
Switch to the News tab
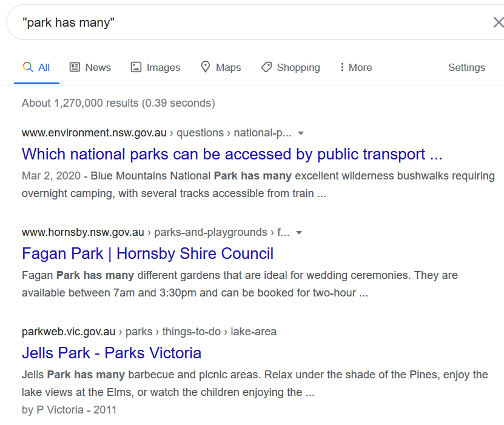[x=90, y=67]
